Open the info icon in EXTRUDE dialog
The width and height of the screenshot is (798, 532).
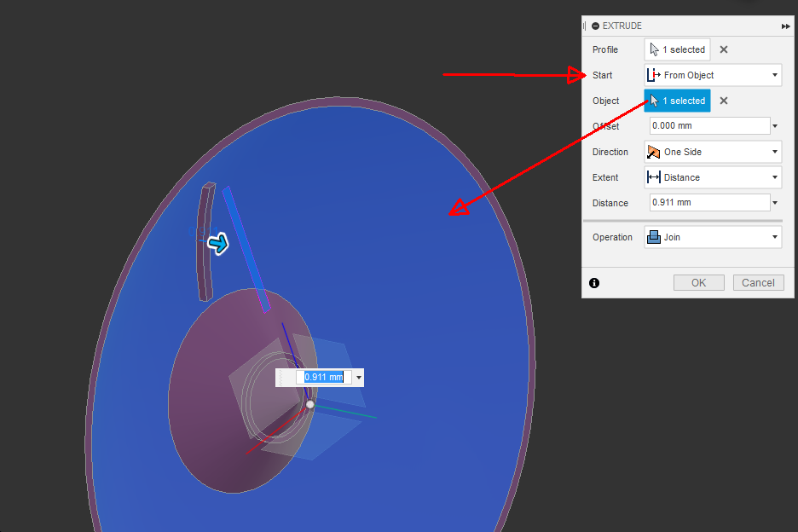click(594, 283)
